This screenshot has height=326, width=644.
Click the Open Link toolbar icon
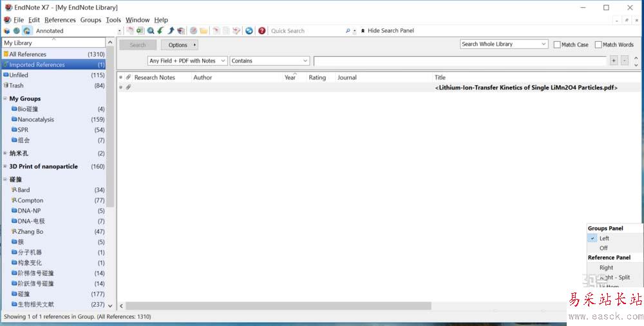pos(193,31)
